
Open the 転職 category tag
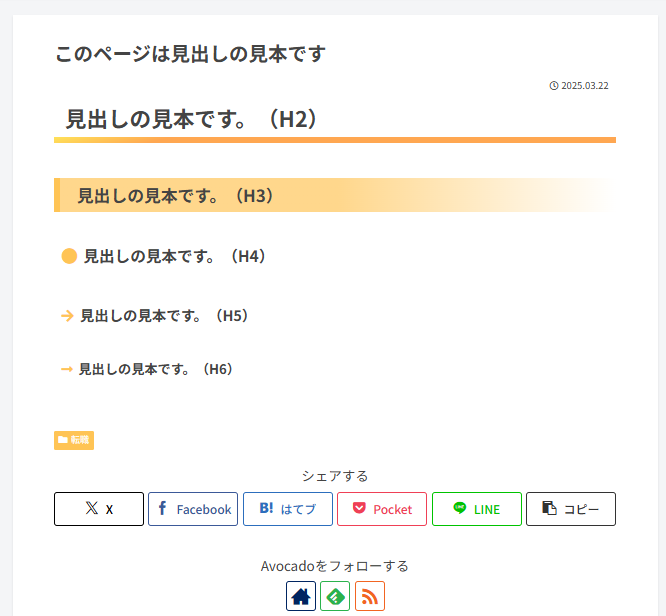(74, 440)
